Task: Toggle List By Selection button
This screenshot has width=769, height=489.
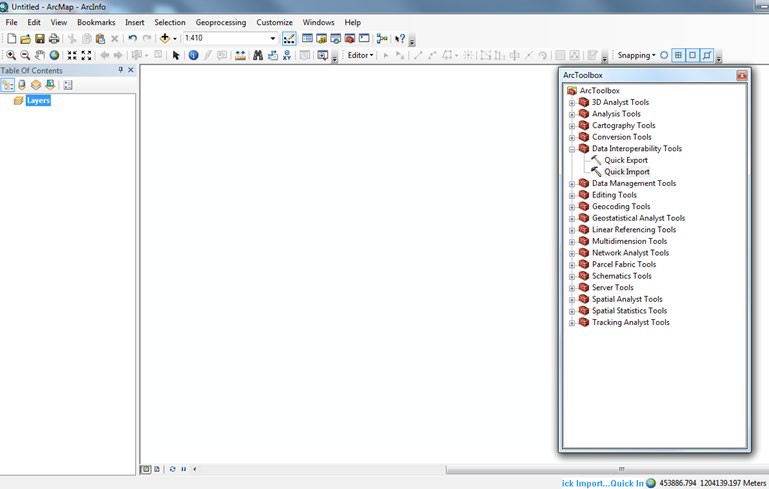Action: (x=50, y=85)
